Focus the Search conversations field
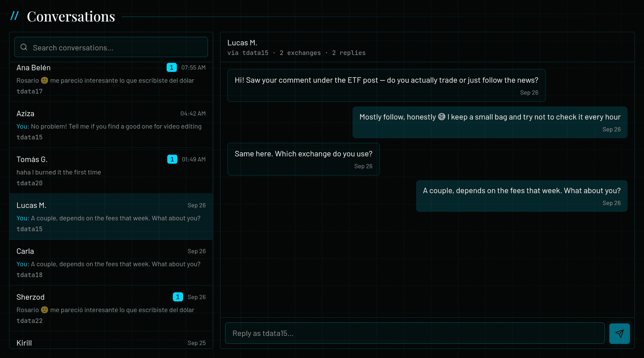The image size is (644, 358). pos(111,47)
